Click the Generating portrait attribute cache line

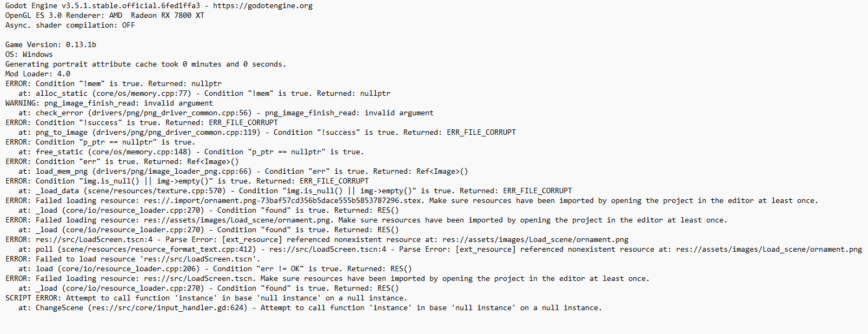coord(146,64)
